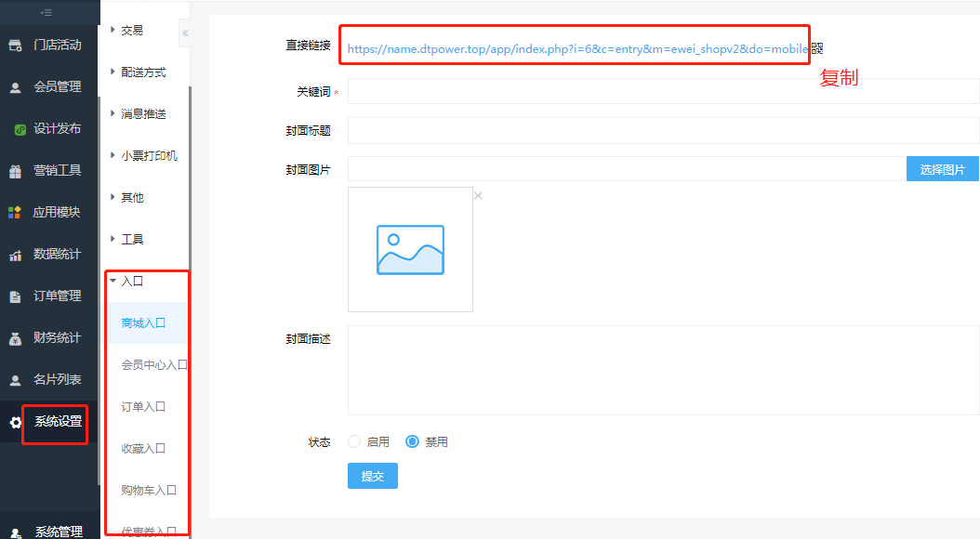The width and height of the screenshot is (980, 539).
Task: Click the 系统设置 gear icon
Action: tap(16, 422)
